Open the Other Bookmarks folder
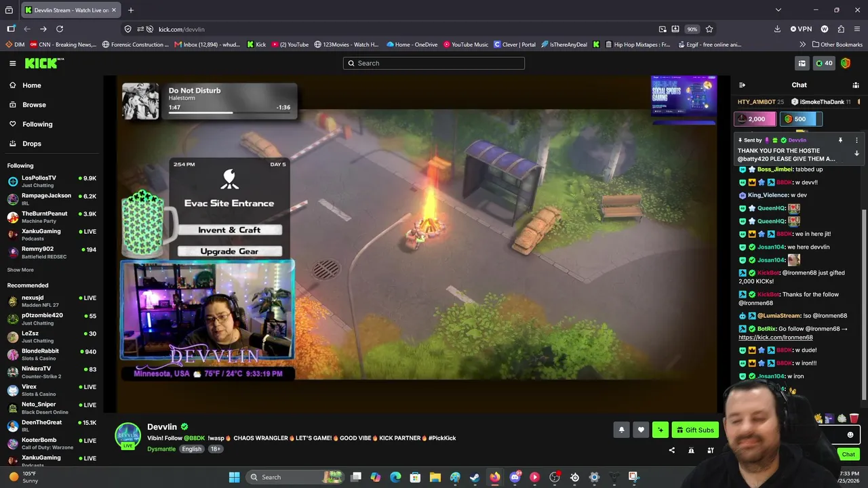 [837, 45]
